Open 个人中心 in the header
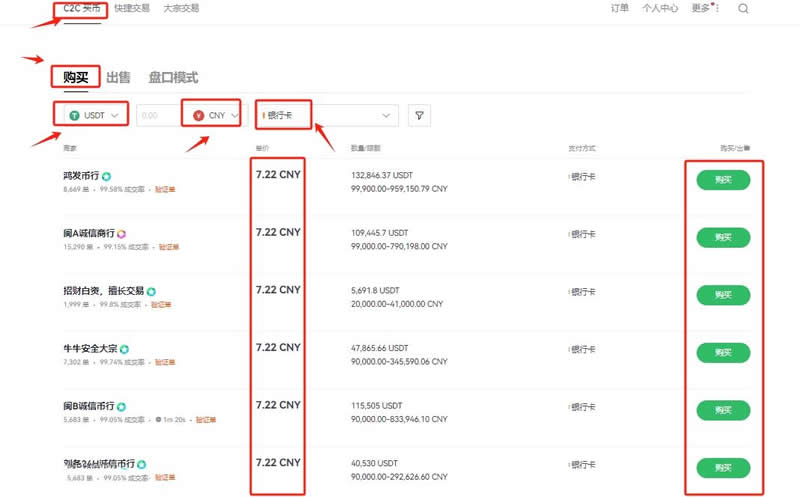This screenshot has height=497, width=800. click(x=660, y=8)
